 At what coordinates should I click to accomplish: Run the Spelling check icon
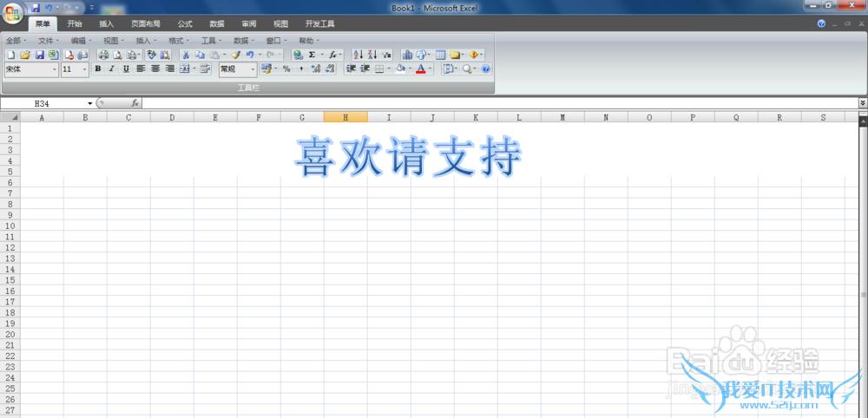(152, 55)
